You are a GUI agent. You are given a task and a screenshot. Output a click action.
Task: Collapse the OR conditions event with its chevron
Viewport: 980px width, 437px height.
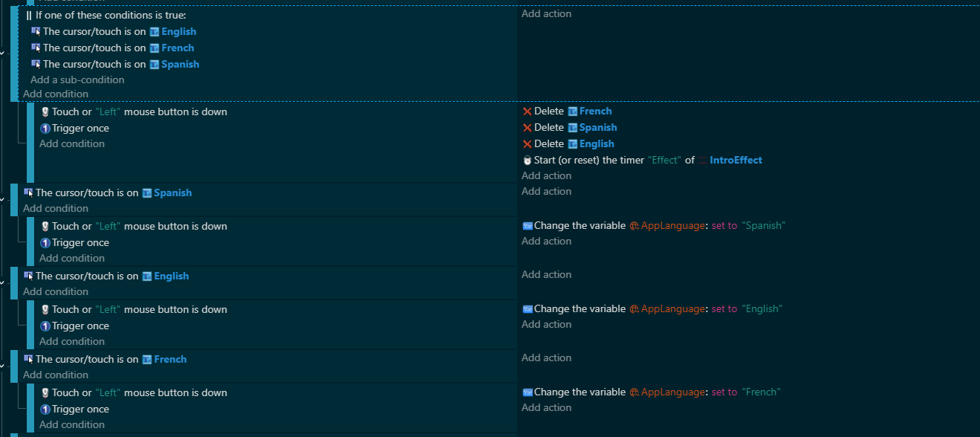click(2, 53)
